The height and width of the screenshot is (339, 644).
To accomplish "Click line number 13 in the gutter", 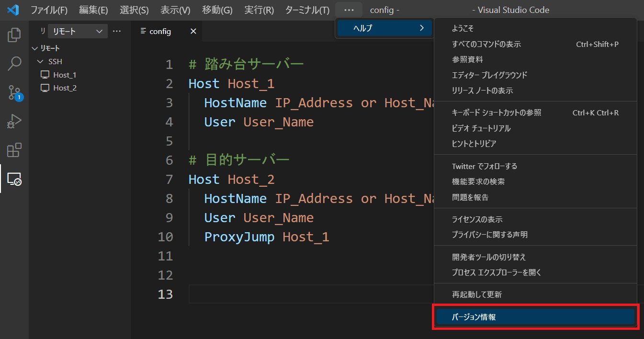I will (x=165, y=294).
